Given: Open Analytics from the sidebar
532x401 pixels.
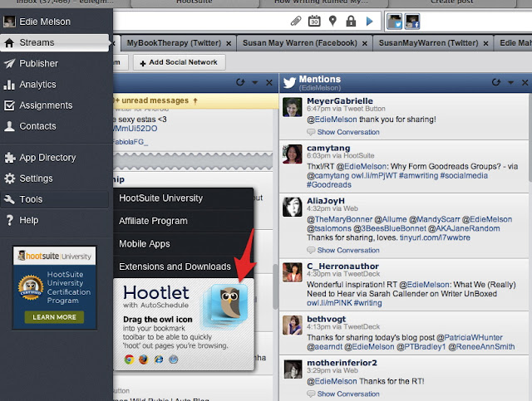Looking at the screenshot, I should [54, 85].
